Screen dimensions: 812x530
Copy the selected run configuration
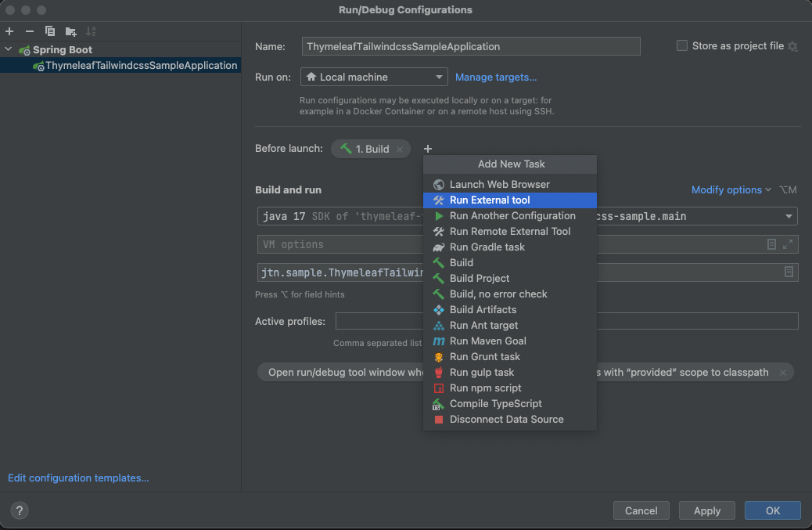[50, 31]
